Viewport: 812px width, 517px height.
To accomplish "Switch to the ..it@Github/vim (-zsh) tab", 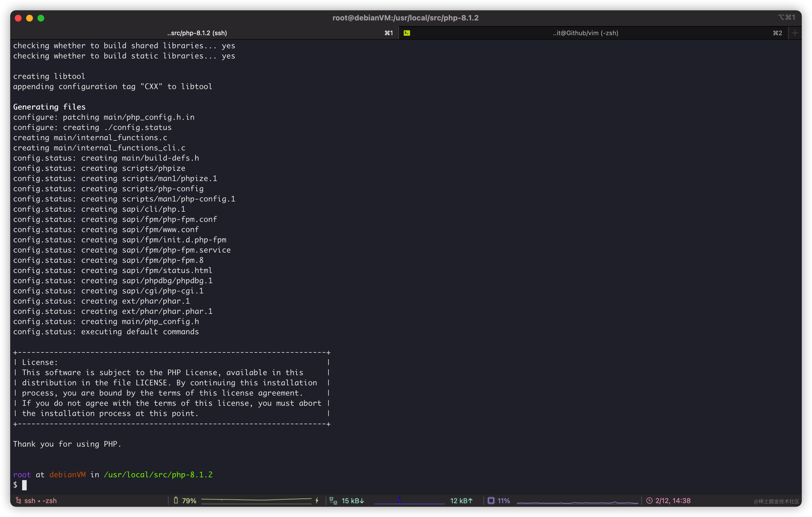I will coord(585,33).
